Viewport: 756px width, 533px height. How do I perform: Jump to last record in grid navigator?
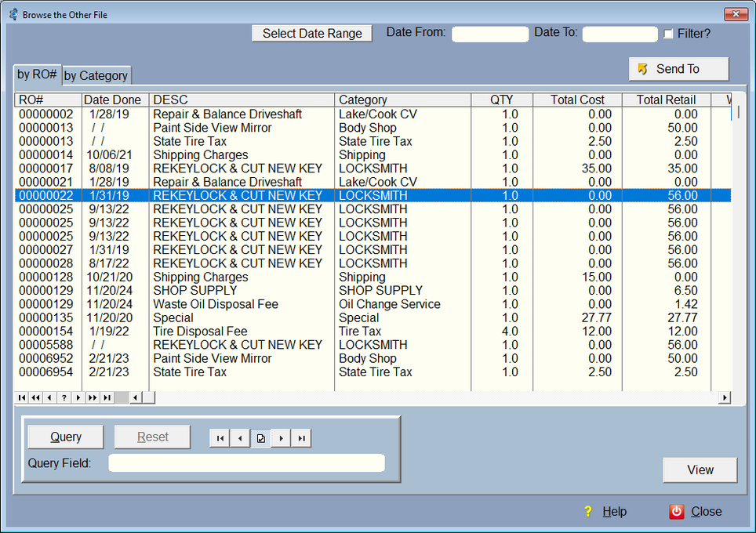pos(107,397)
